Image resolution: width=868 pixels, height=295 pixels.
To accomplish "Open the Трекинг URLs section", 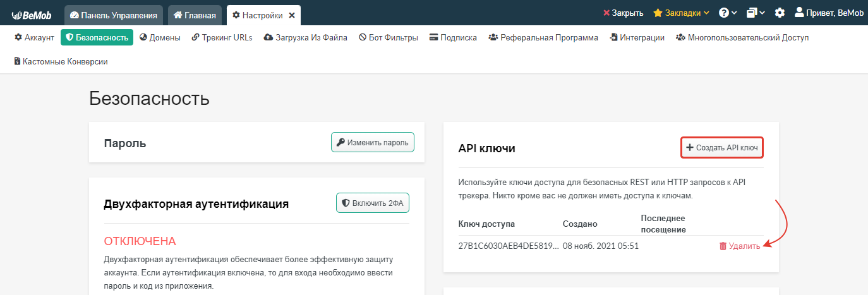I will (x=222, y=37).
